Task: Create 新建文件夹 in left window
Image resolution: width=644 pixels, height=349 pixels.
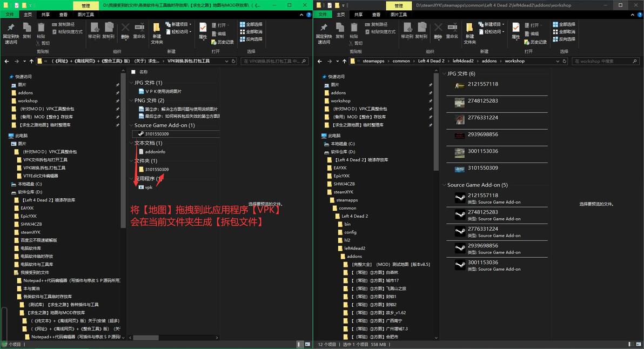Action: (157, 33)
